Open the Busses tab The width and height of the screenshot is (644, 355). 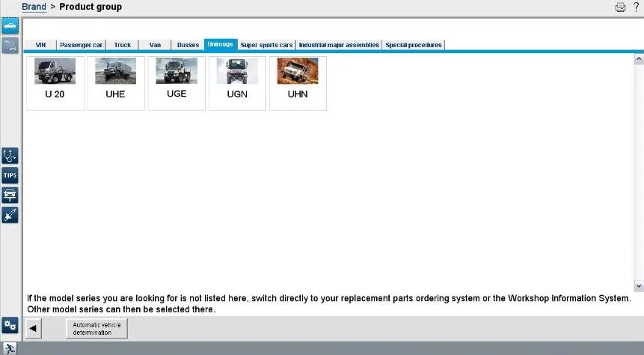point(188,45)
